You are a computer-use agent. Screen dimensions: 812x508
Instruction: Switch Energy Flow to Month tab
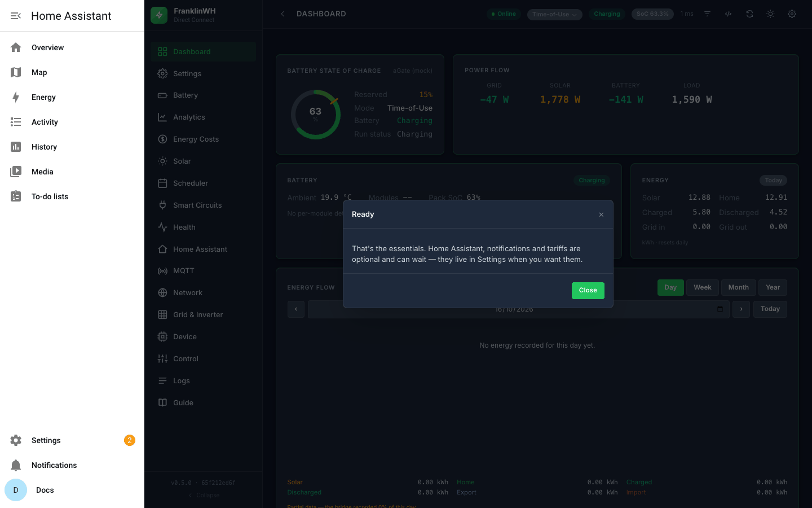point(738,287)
